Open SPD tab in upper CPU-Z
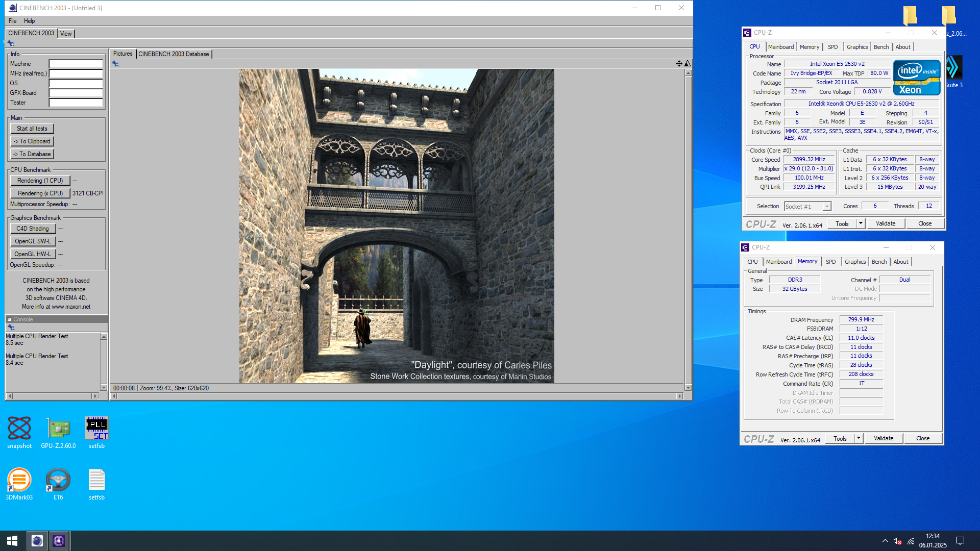This screenshot has width=980, height=551. coord(832,47)
